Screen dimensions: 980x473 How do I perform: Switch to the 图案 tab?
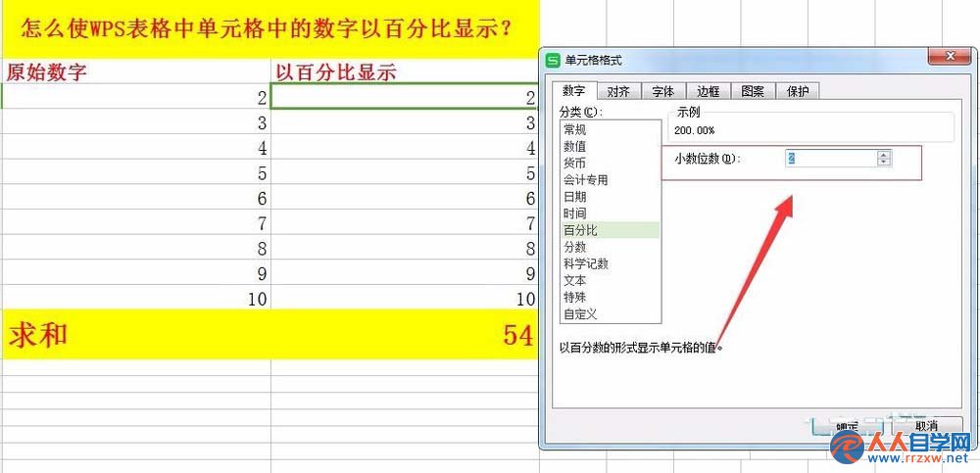click(753, 92)
